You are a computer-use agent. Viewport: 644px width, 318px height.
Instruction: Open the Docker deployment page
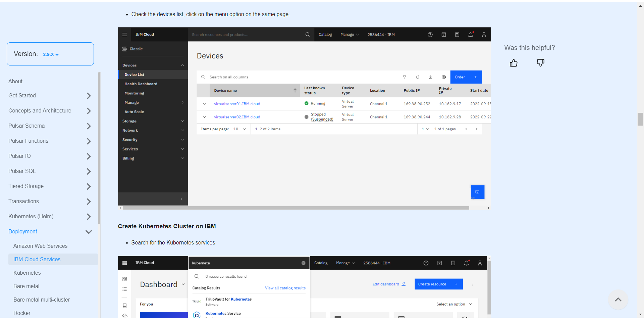click(x=22, y=313)
